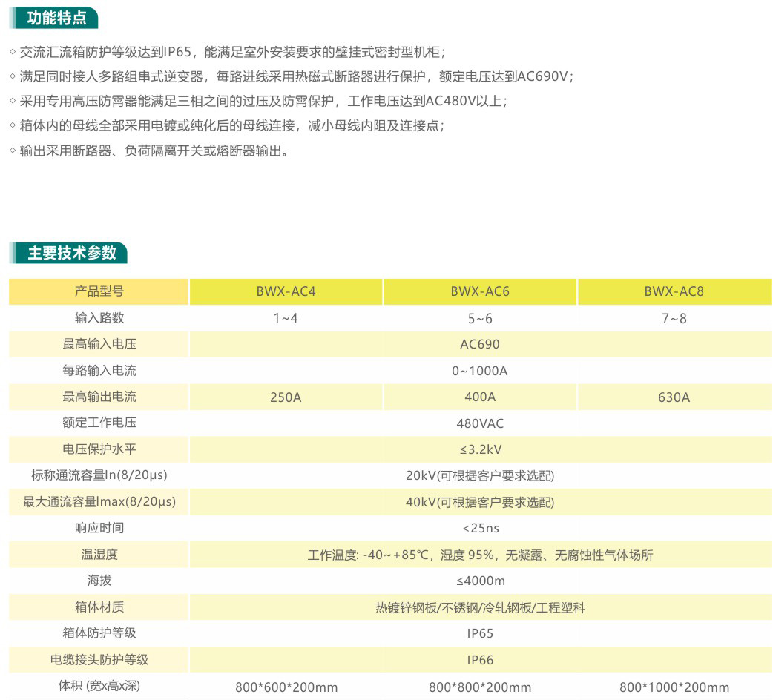Click the 标称通流容量In(8/20μs) row label

[x=99, y=475]
